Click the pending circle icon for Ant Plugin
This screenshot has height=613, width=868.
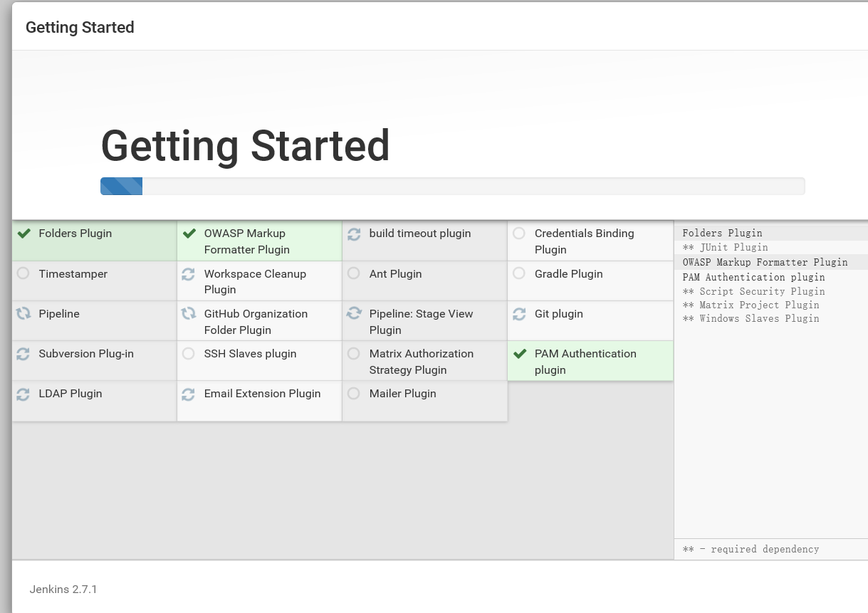[x=354, y=273]
